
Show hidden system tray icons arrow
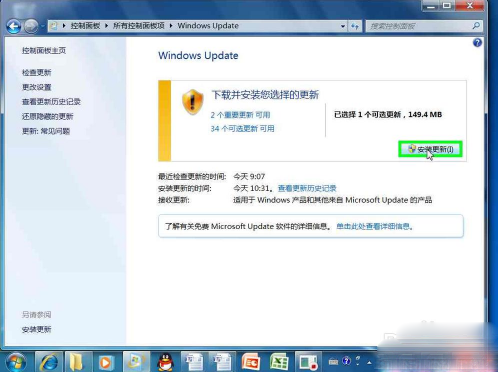[369, 362]
